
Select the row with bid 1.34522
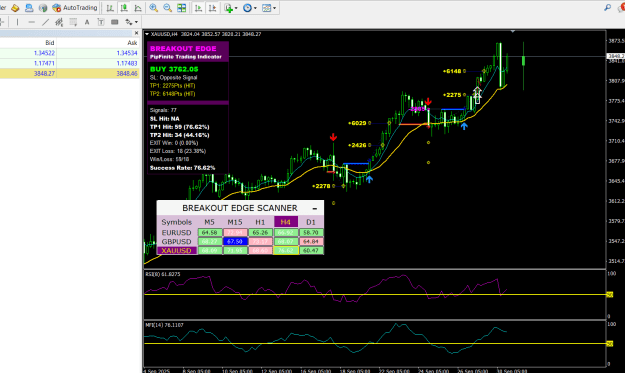(x=70, y=53)
